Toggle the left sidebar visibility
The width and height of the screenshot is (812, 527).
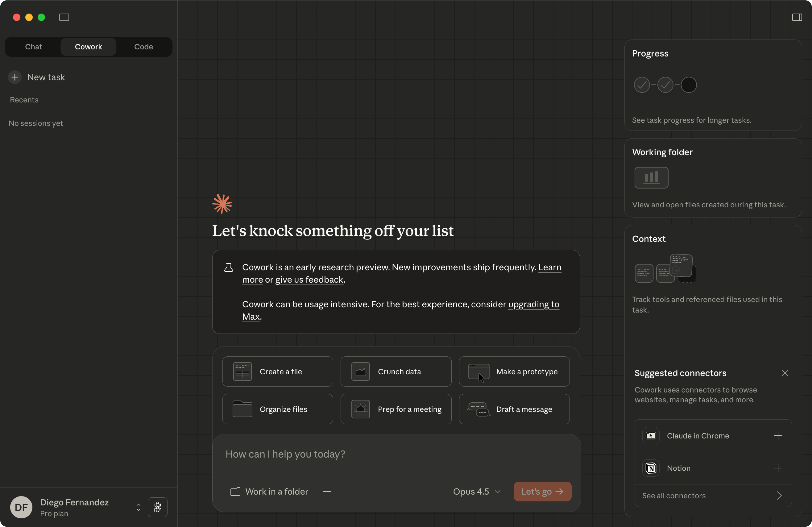[64, 17]
